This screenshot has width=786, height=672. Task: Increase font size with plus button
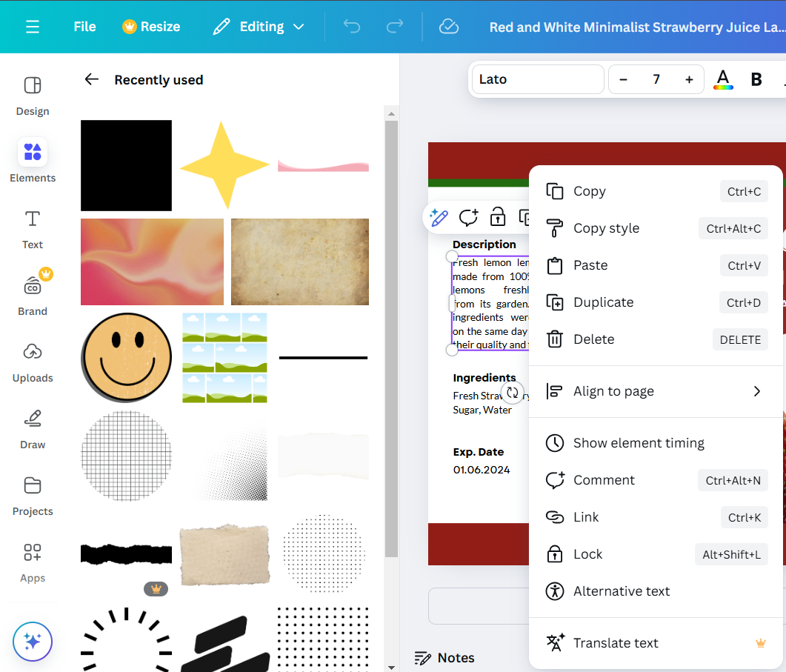[x=689, y=79]
